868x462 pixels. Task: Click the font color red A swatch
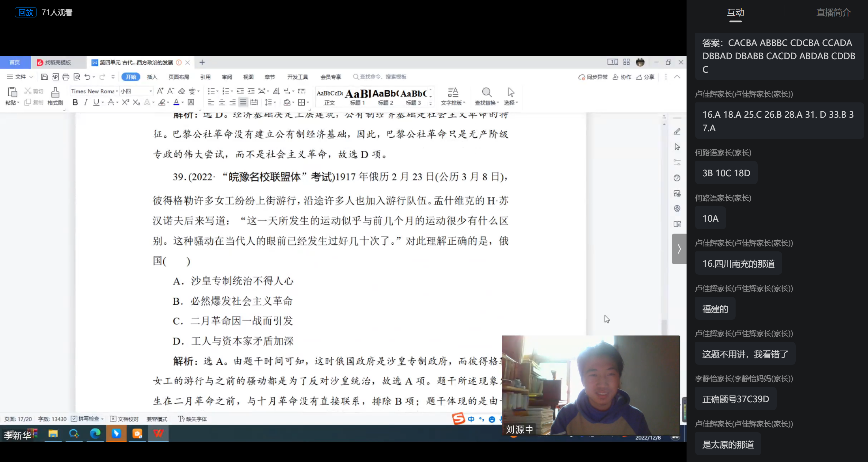[x=176, y=102]
